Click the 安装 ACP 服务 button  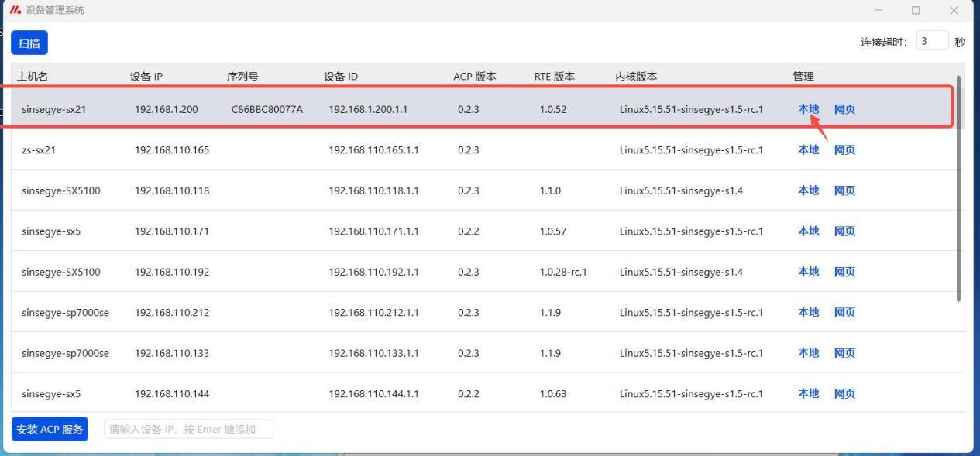(x=50, y=429)
